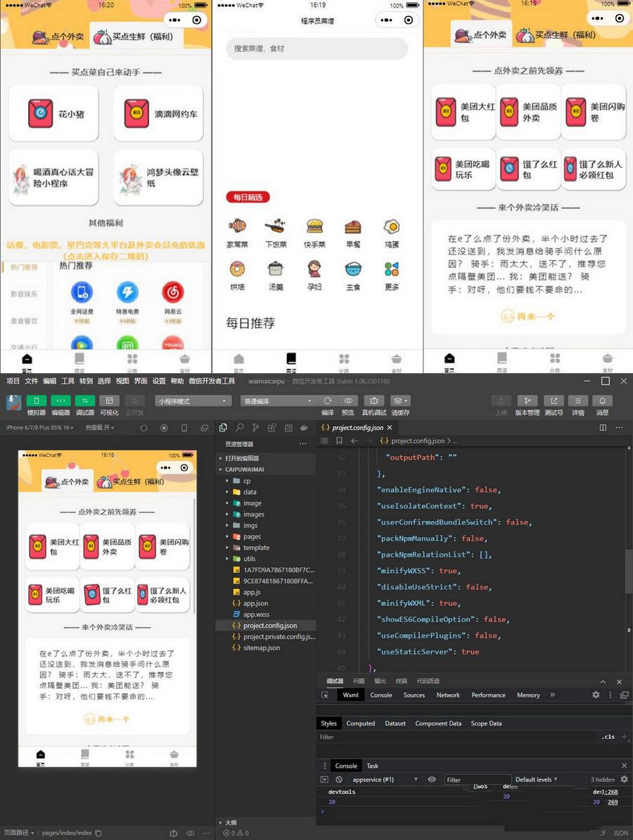Open the 普通编译 compile mode dropdown

click(278, 401)
